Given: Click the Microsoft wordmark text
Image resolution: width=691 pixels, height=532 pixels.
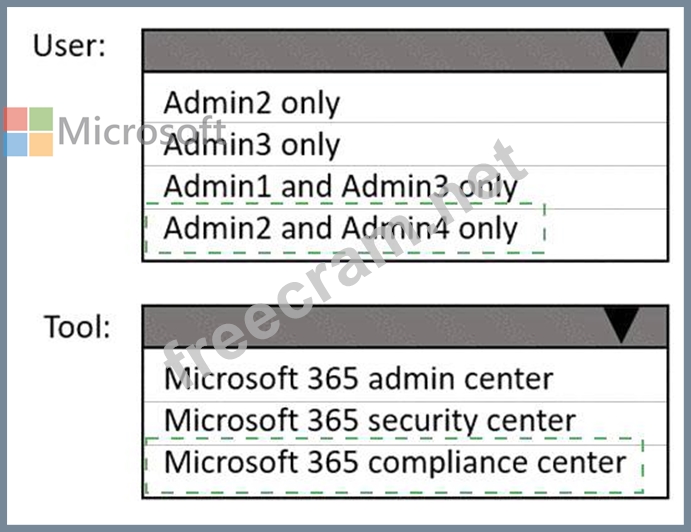Looking at the screenshot, I should tap(140, 130).
